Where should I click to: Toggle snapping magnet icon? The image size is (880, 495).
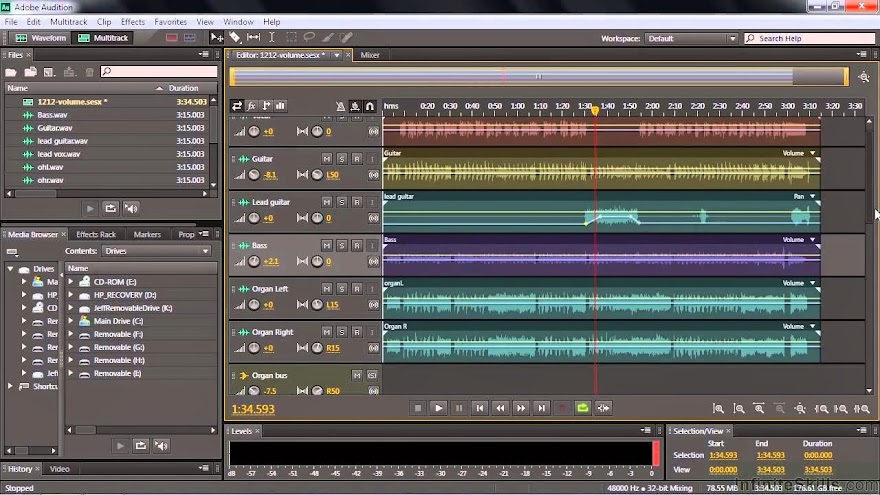point(370,106)
